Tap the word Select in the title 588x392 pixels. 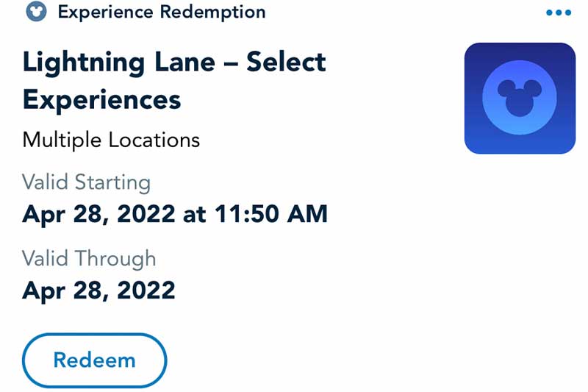click(286, 62)
